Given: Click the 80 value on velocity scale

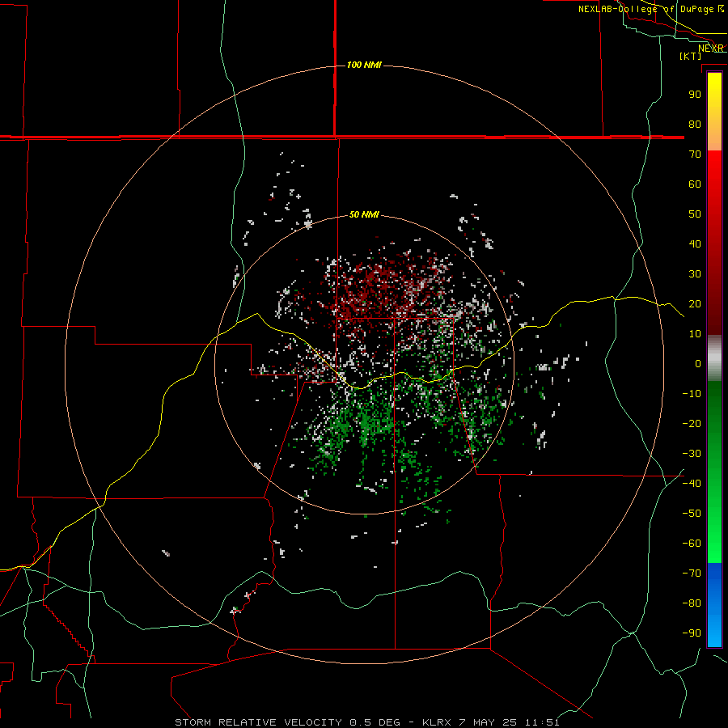Looking at the screenshot, I should [695, 124].
